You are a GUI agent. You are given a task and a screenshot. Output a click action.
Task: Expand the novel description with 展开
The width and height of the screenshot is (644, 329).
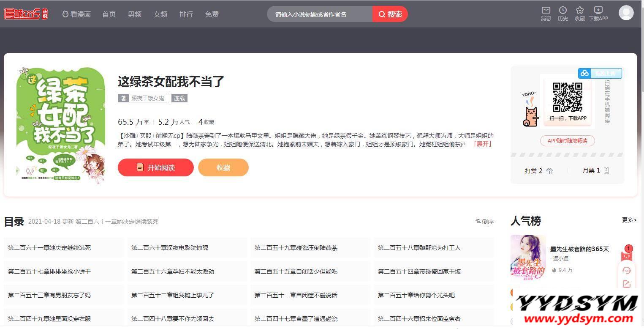482,144
